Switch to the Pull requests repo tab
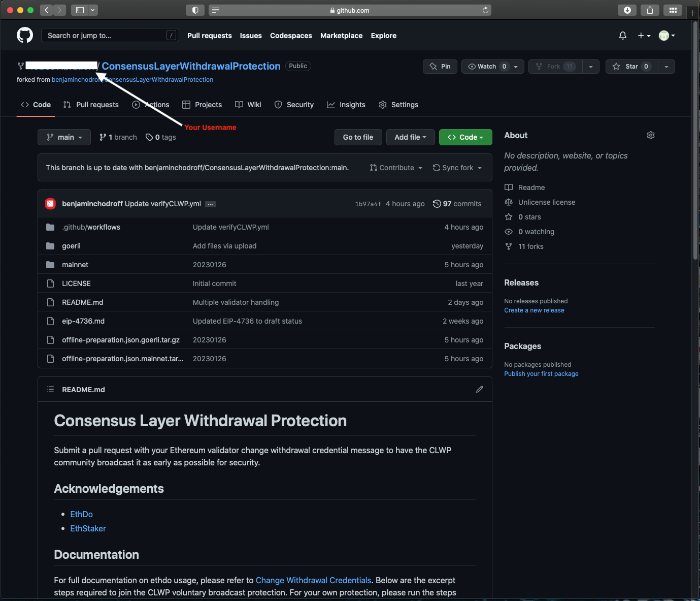700x601 pixels. [x=91, y=105]
